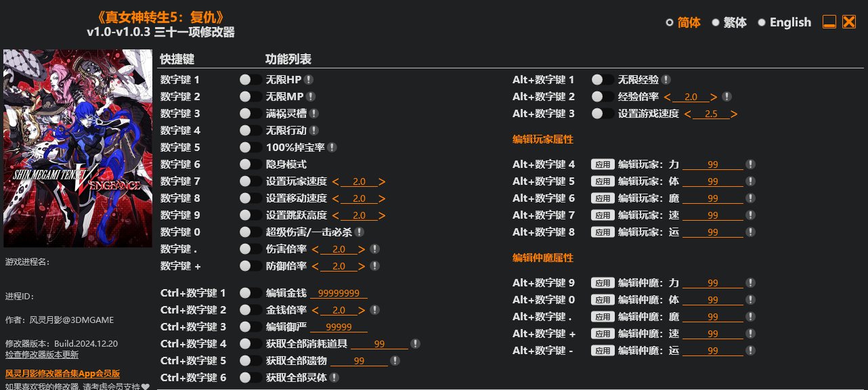
Task: Click info icon beside 100%掉宝率
Action: pyautogui.click(x=332, y=148)
